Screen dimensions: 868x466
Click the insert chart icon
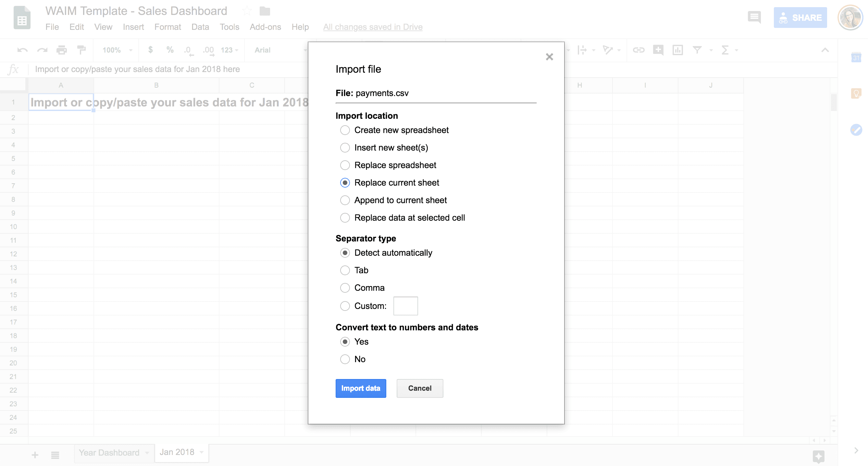point(677,50)
